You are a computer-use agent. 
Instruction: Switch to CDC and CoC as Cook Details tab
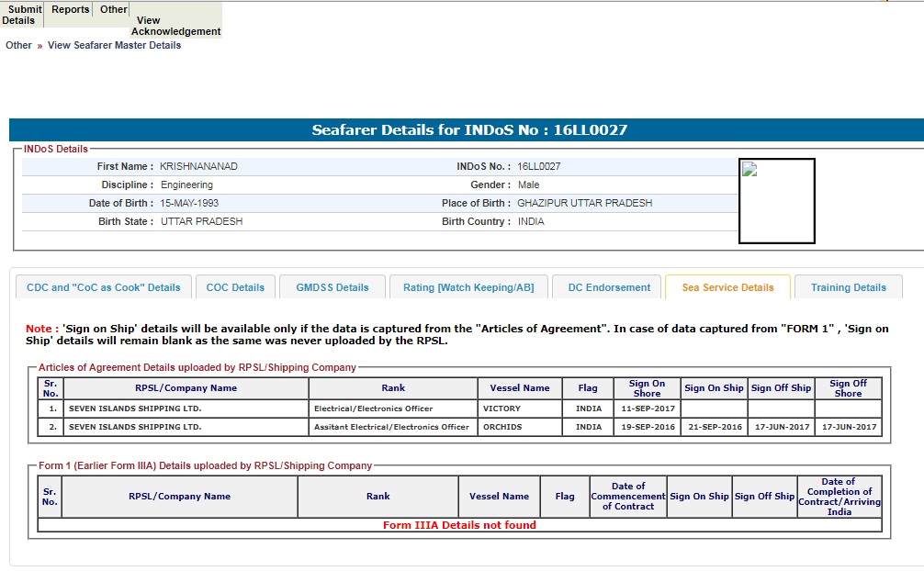(x=104, y=287)
